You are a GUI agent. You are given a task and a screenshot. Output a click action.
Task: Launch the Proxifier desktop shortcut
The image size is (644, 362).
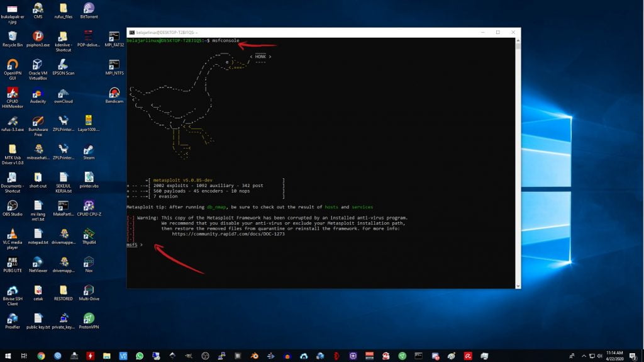coord(13,321)
